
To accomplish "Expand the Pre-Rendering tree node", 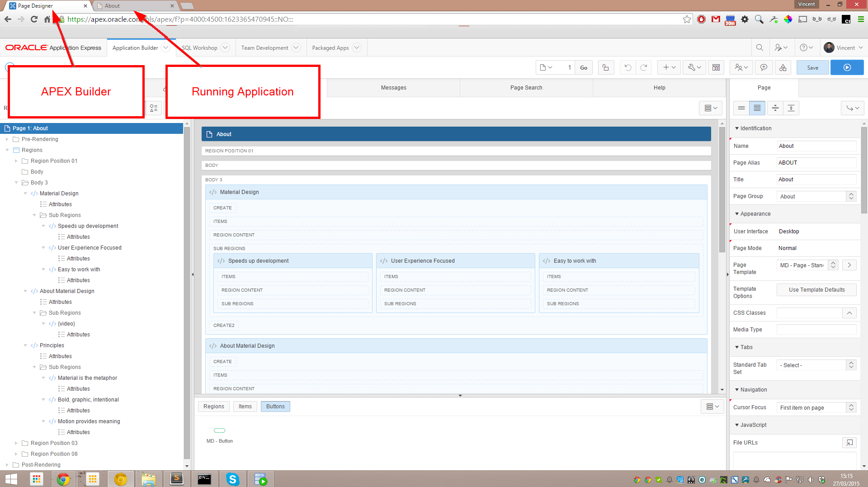I will pyautogui.click(x=7, y=139).
